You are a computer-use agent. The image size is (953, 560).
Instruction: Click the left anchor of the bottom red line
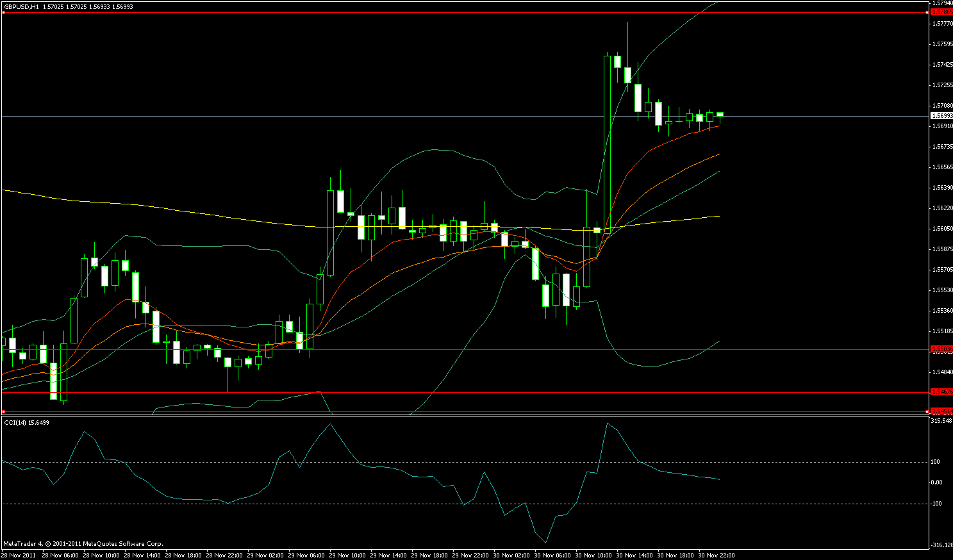click(x=3, y=411)
